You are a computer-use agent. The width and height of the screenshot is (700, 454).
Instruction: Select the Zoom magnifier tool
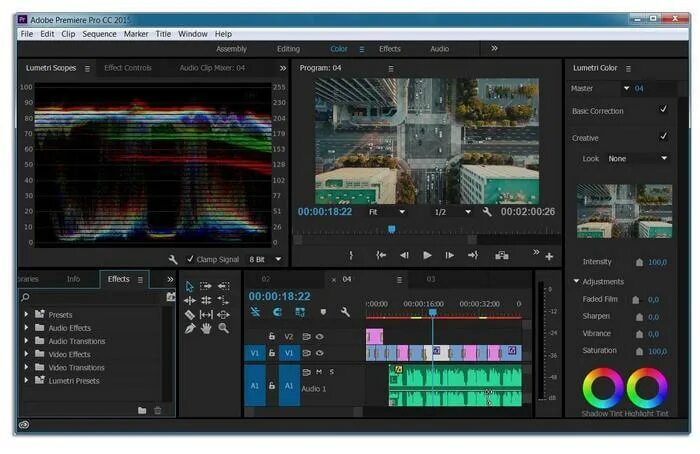tap(224, 329)
